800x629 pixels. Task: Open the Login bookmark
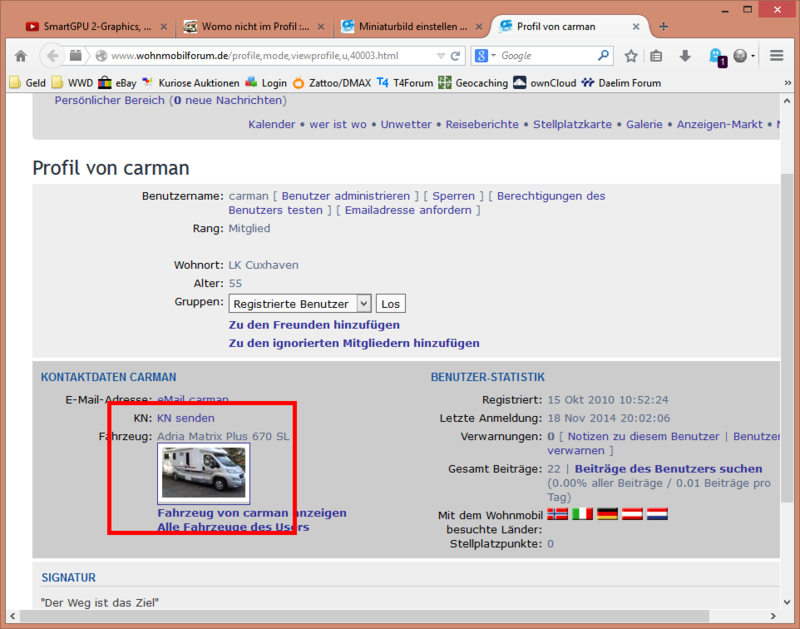266,83
